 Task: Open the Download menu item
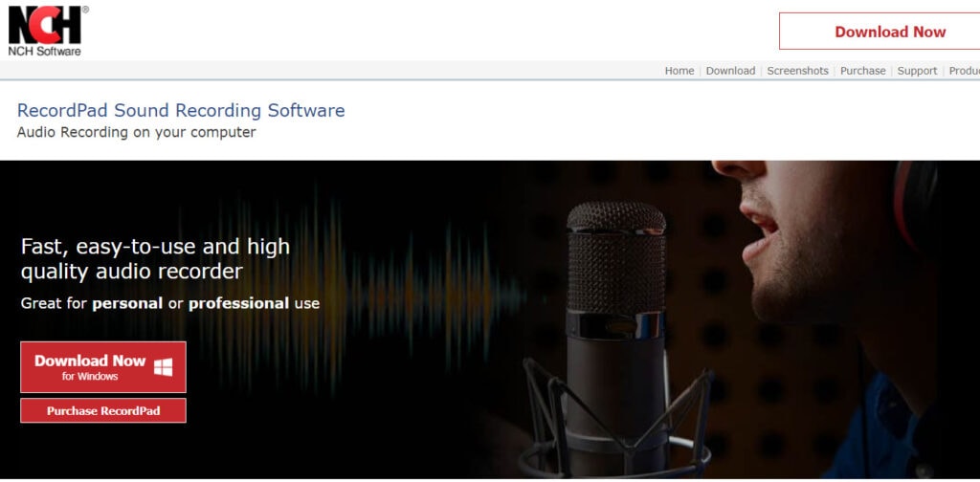click(730, 71)
